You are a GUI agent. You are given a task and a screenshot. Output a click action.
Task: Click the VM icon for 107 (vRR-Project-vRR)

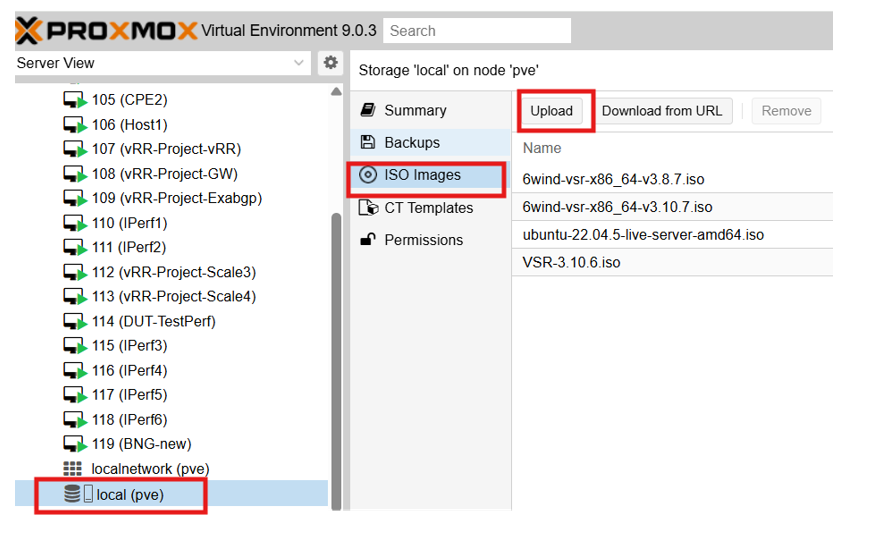(x=75, y=149)
